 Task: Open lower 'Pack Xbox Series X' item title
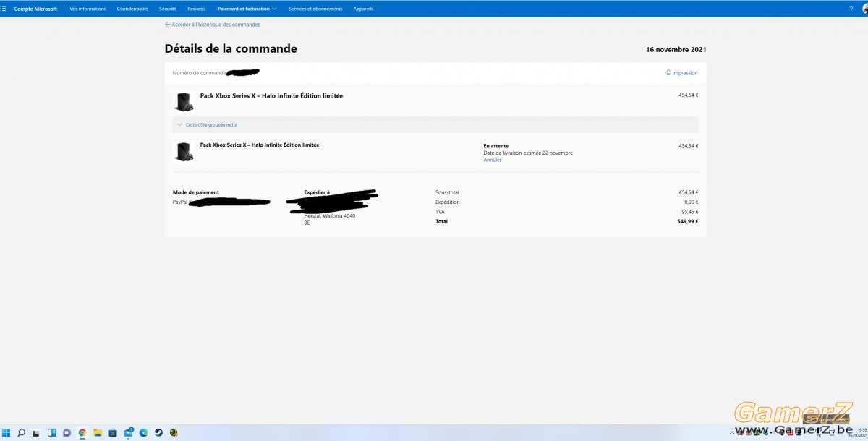[259, 145]
